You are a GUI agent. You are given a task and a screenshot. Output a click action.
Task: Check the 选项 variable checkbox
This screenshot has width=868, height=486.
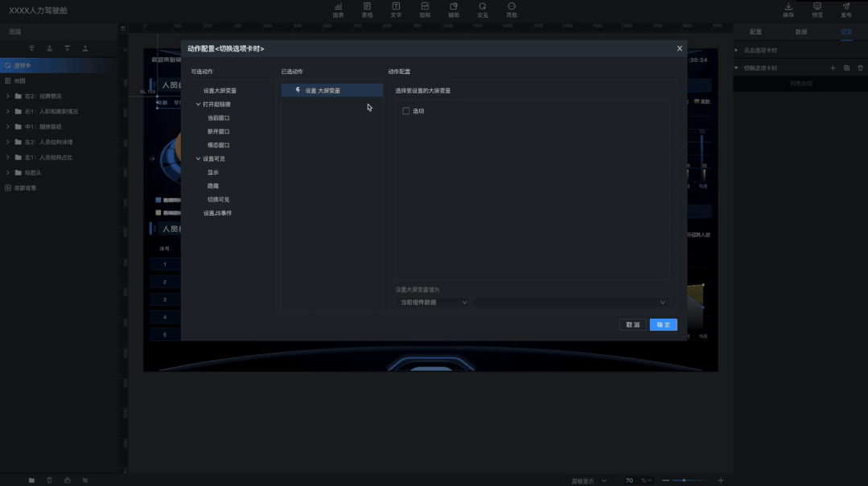(406, 111)
